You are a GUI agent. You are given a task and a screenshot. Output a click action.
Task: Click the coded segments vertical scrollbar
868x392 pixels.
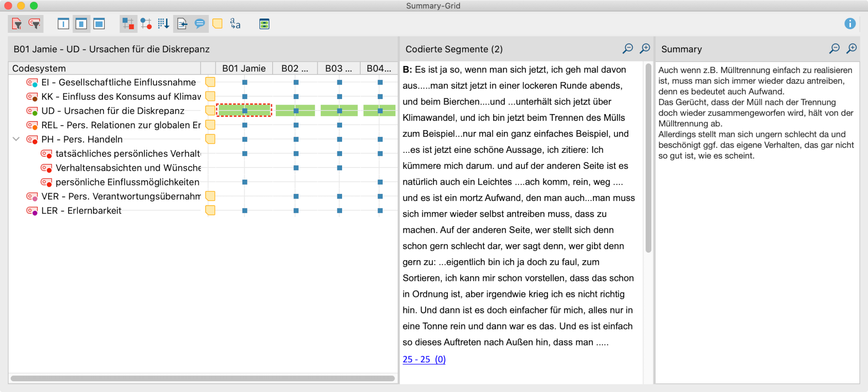(x=648, y=158)
